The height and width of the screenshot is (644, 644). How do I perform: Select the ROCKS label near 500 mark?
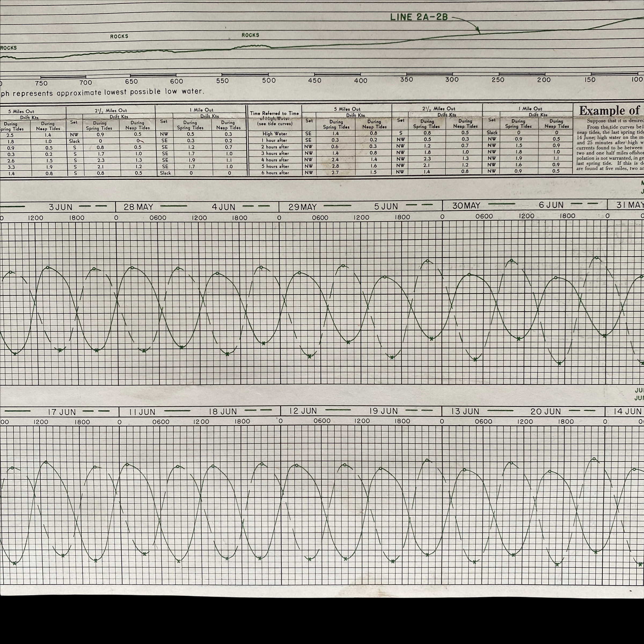250,35
